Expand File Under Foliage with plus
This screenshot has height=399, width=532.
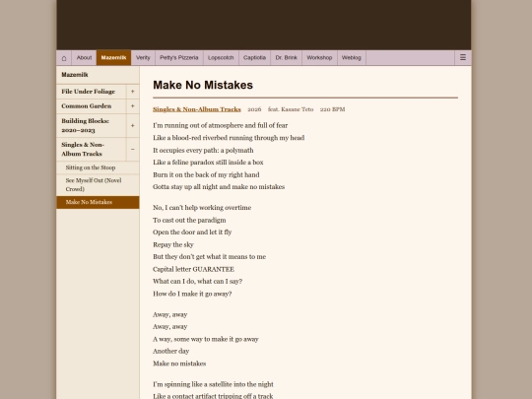133,92
